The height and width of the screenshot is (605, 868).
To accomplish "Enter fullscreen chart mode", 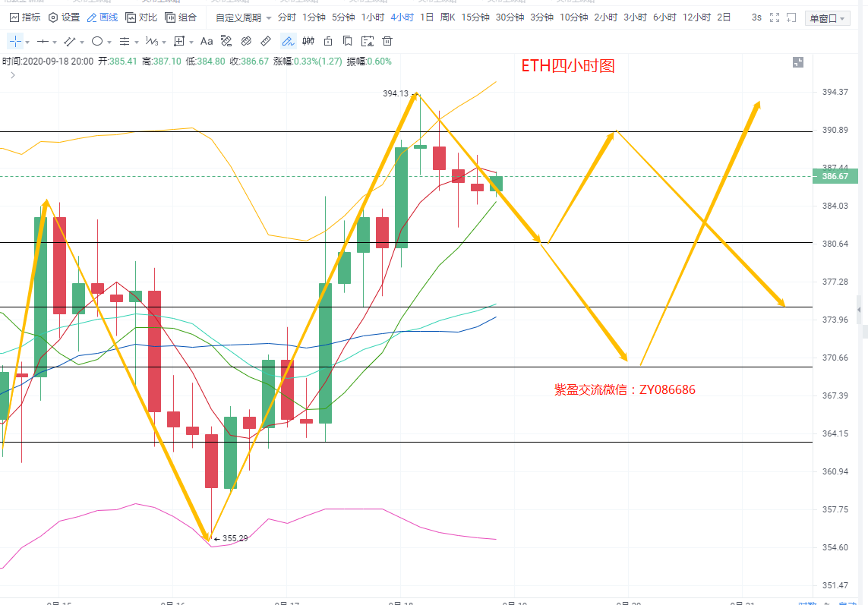I will click(775, 17).
